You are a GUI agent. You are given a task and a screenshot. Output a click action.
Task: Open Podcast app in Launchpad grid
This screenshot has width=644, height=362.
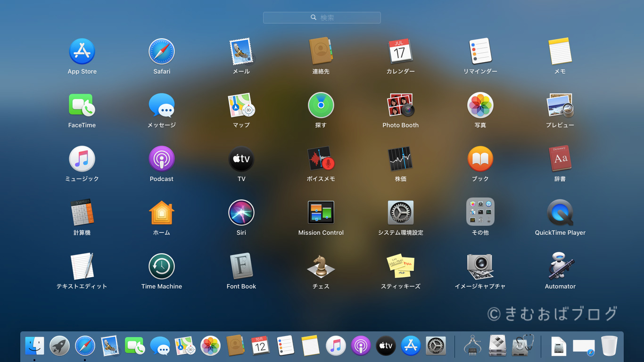point(162,159)
